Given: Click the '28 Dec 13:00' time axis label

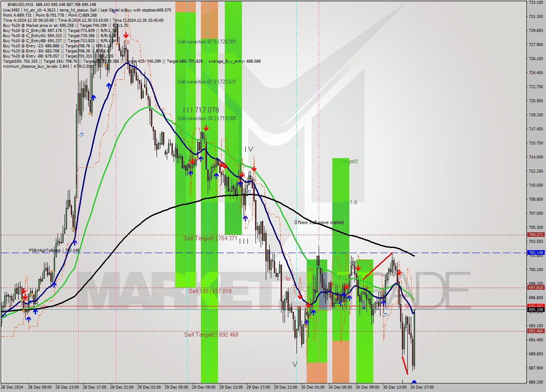Looking at the screenshot, I should tap(67, 387).
